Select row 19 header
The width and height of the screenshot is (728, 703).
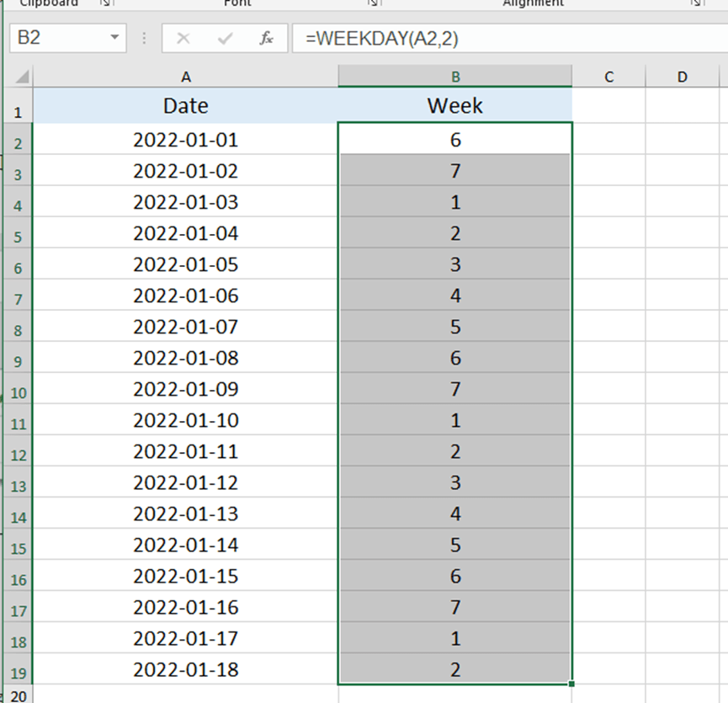[18, 669]
